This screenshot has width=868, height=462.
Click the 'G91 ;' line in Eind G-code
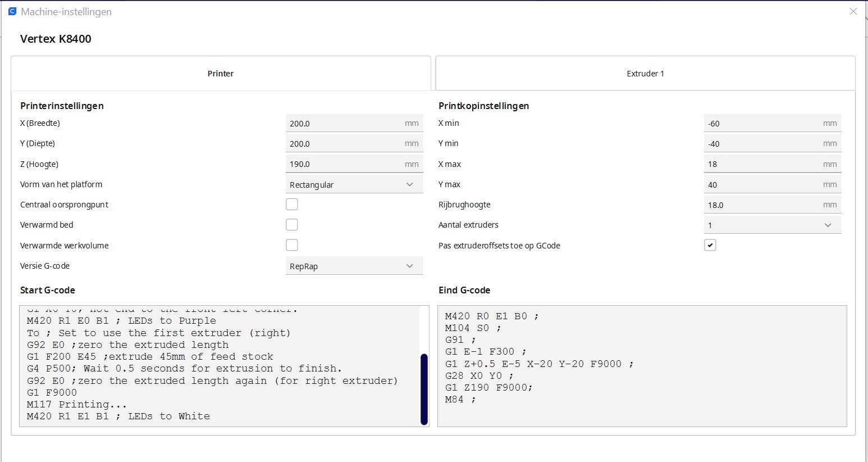pos(460,339)
